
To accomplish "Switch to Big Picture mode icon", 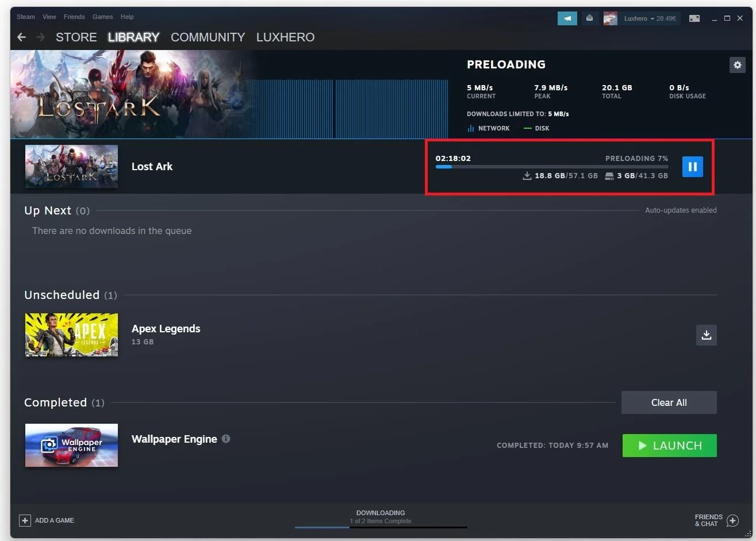I will [x=694, y=18].
